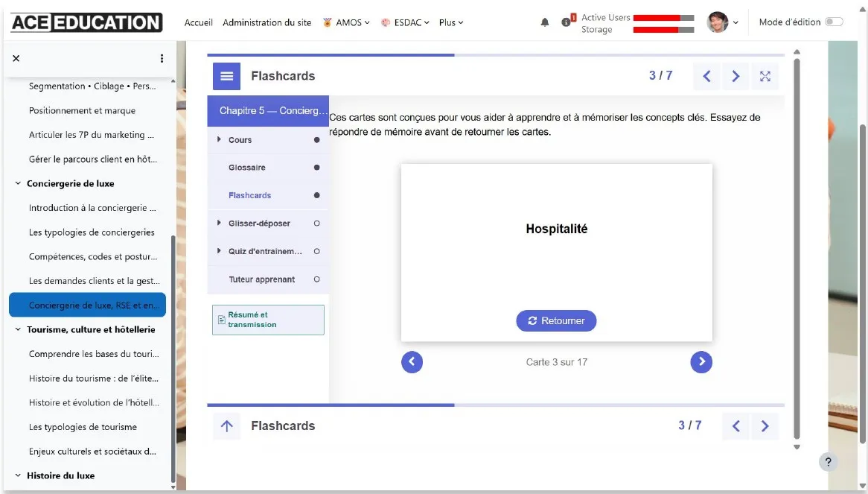This screenshot has width=868, height=494.
Task: Go to previous page in top Flashcards header
Action: (x=706, y=76)
